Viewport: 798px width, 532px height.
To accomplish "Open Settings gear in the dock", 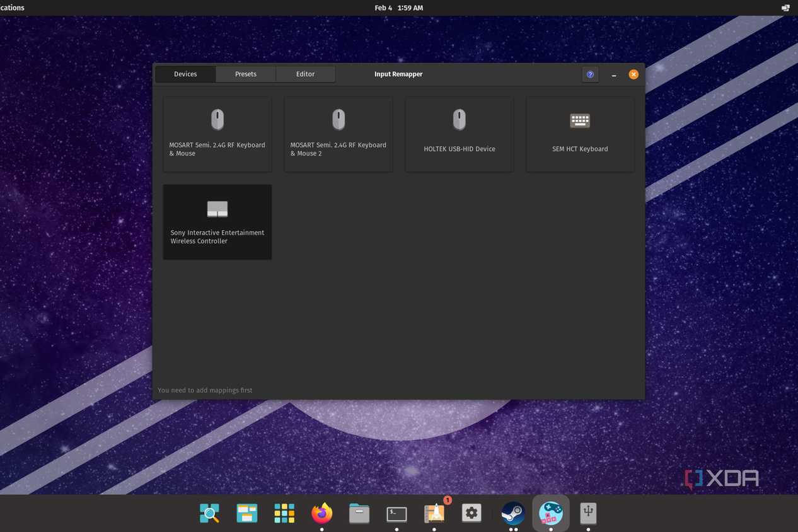I will [x=471, y=513].
